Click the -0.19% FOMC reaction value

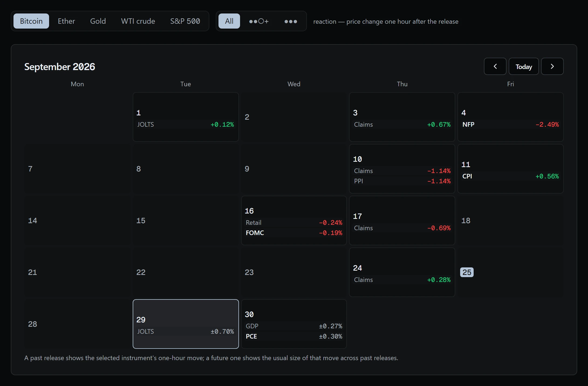330,233
